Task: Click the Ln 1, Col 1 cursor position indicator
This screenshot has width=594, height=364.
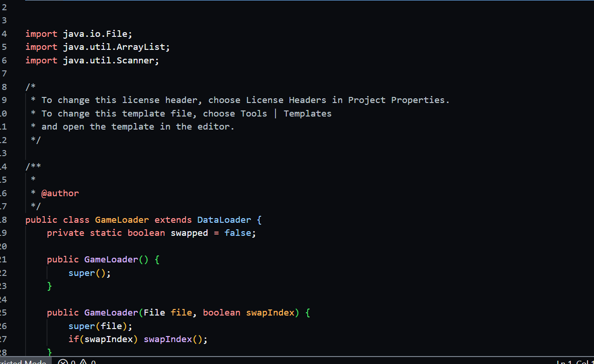Action: coord(574,362)
